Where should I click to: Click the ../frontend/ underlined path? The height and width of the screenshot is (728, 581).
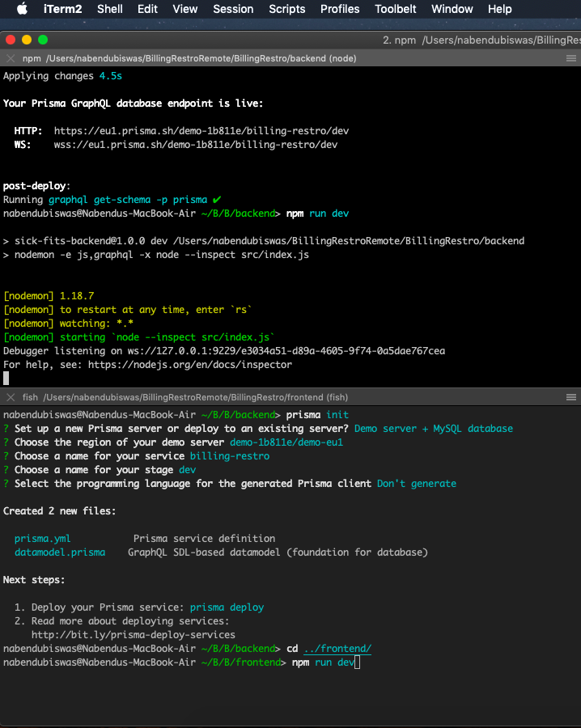(337, 649)
